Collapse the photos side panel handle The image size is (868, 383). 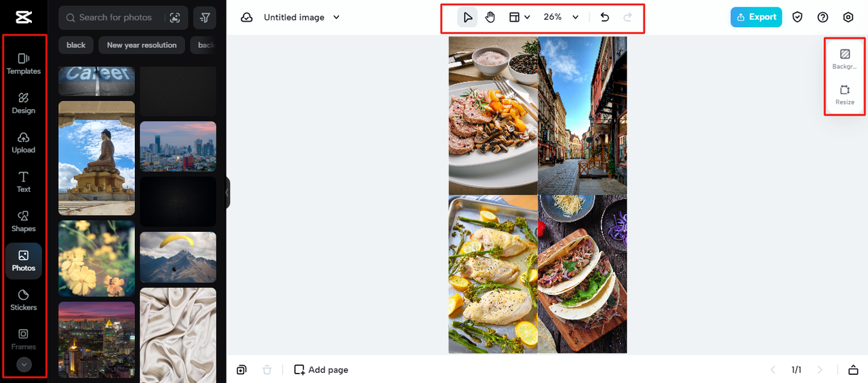(228, 193)
